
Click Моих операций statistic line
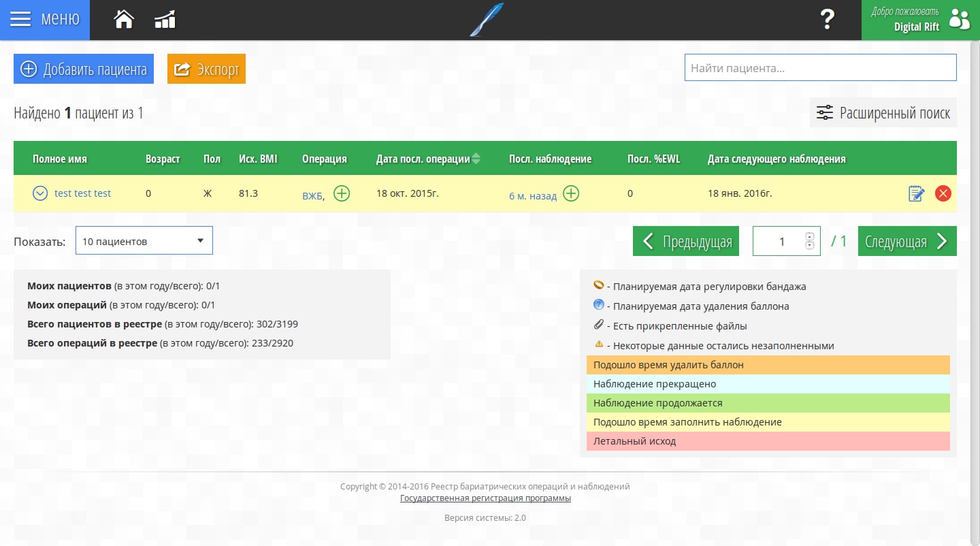(x=121, y=305)
